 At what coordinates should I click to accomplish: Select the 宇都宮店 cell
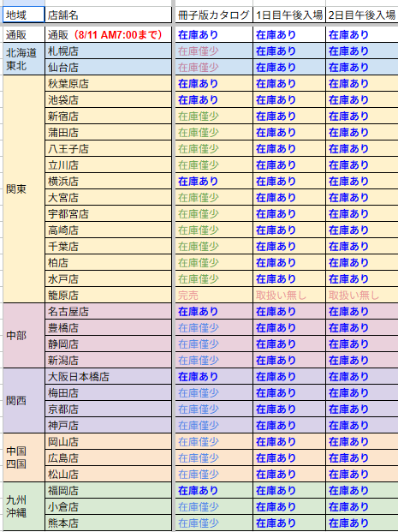click(x=108, y=214)
